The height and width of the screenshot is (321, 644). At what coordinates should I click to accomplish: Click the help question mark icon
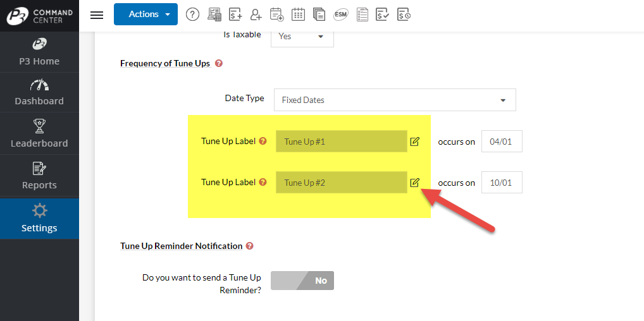(x=192, y=15)
